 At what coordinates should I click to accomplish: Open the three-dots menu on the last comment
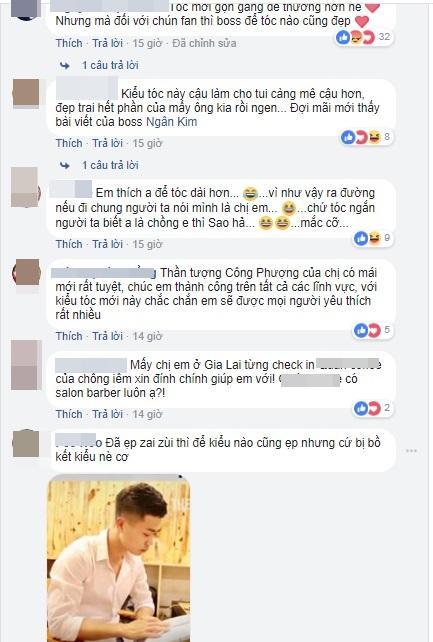tap(411, 451)
